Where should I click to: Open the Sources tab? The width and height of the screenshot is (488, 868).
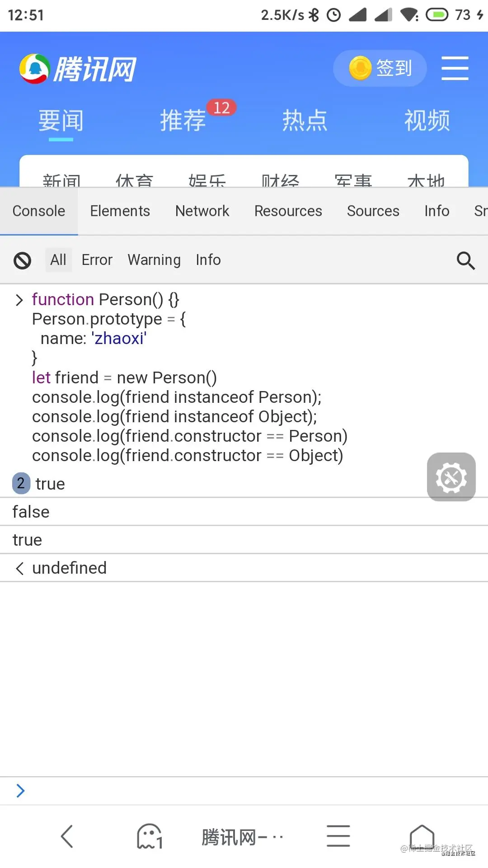pyautogui.click(x=373, y=211)
